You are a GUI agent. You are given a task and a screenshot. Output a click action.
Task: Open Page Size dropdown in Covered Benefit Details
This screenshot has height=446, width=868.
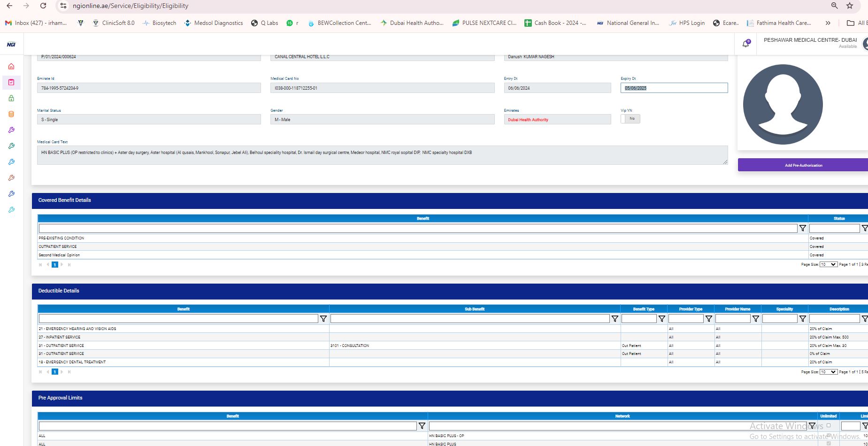coord(828,264)
